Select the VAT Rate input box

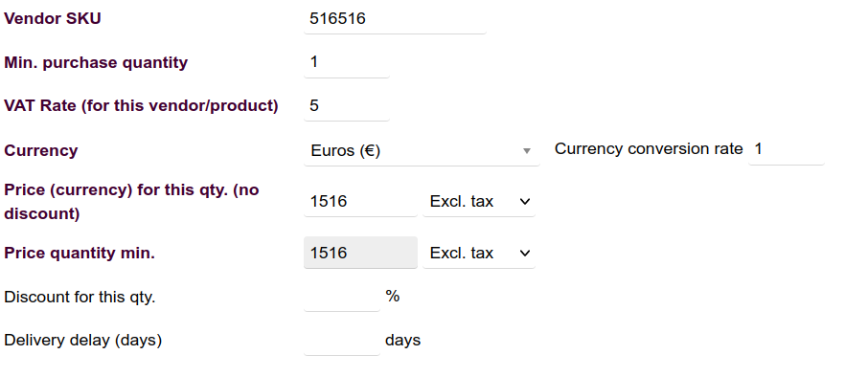pyautogui.click(x=347, y=105)
